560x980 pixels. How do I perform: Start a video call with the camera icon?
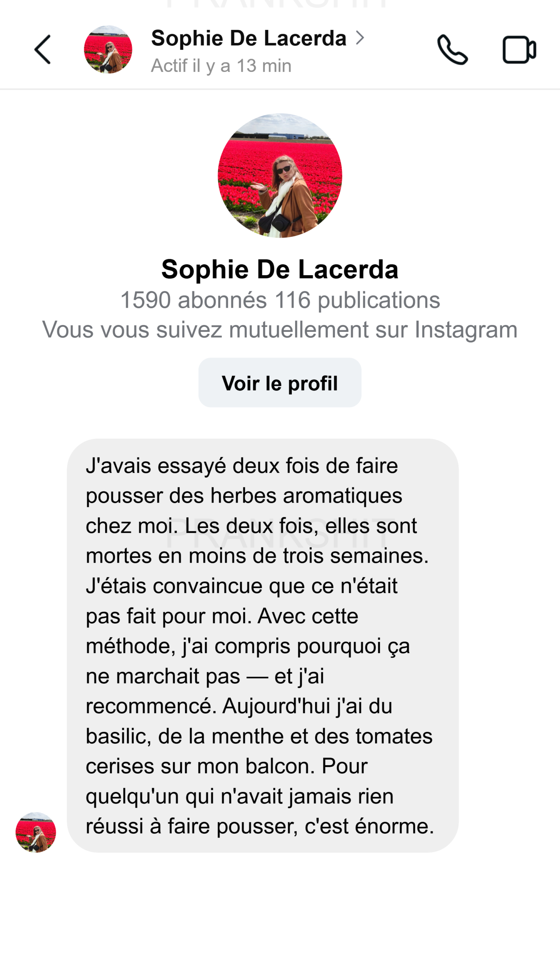point(519,50)
